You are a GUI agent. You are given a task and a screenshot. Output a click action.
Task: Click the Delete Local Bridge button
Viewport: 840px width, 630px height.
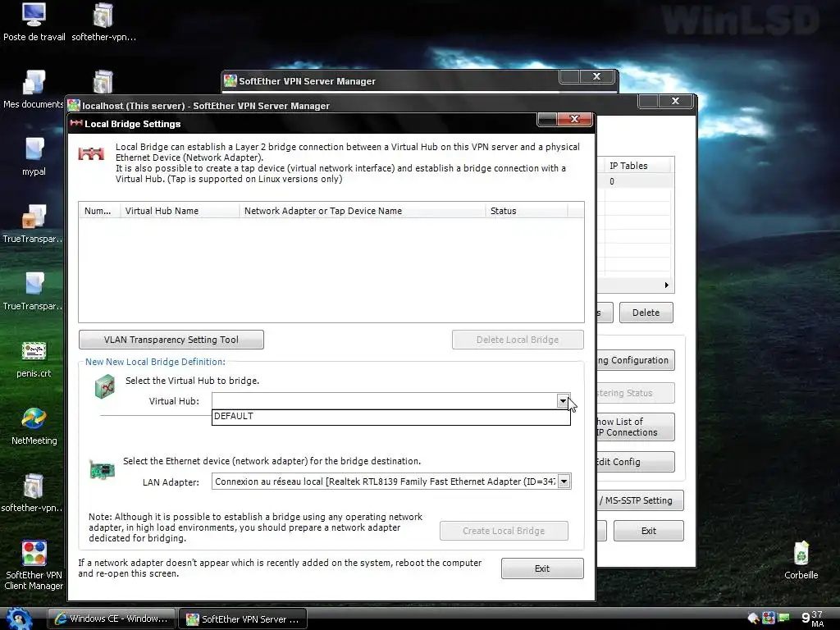click(x=518, y=340)
